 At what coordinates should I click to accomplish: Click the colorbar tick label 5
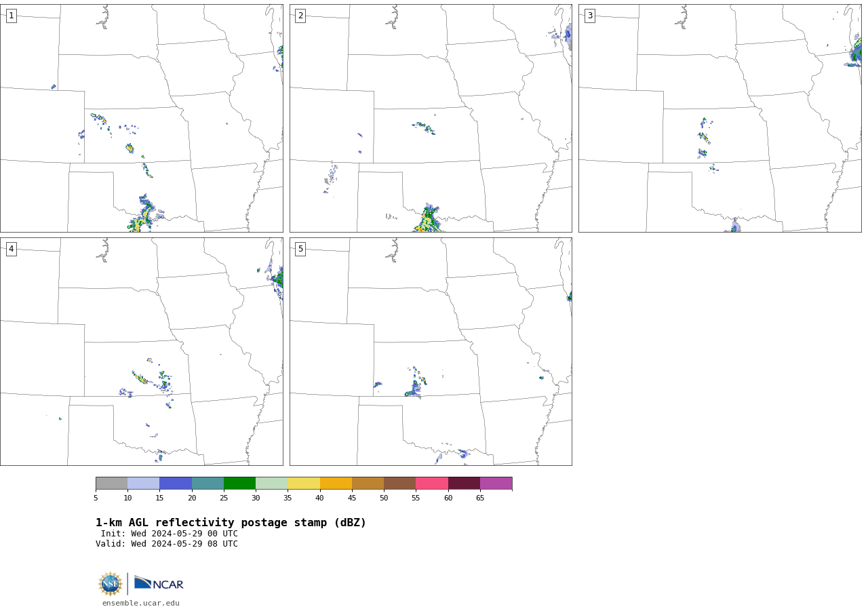96,498
